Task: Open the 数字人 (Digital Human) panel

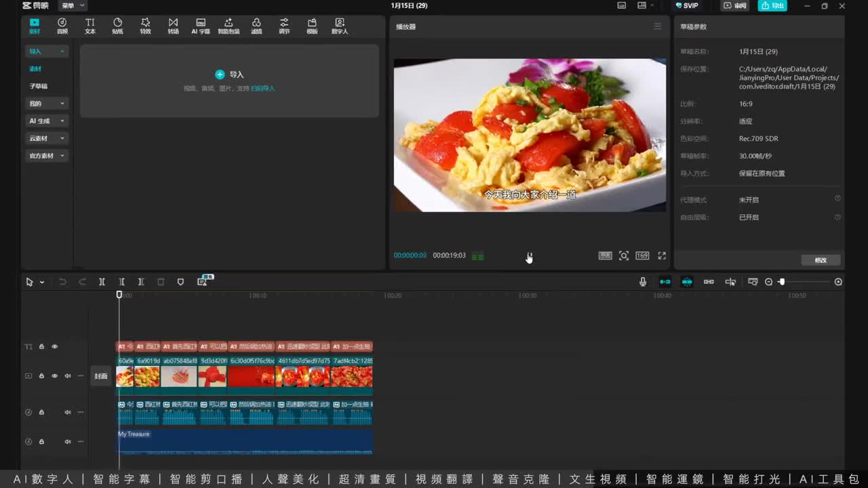Action: tap(340, 26)
